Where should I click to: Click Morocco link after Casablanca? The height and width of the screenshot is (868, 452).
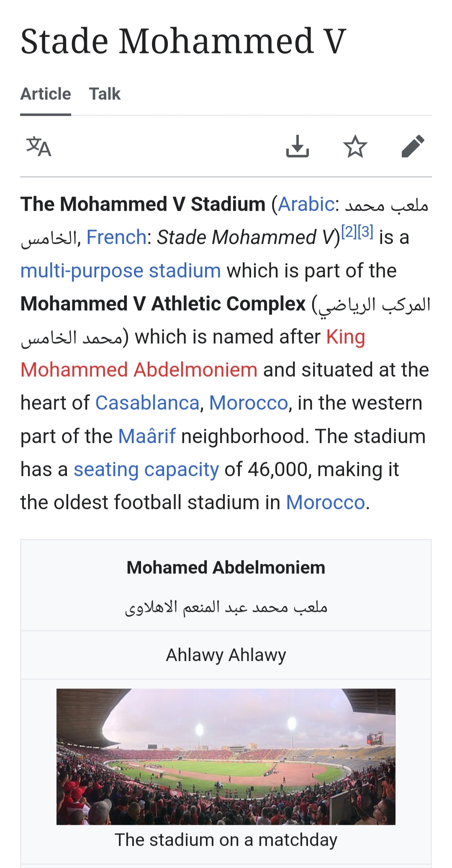249,403
